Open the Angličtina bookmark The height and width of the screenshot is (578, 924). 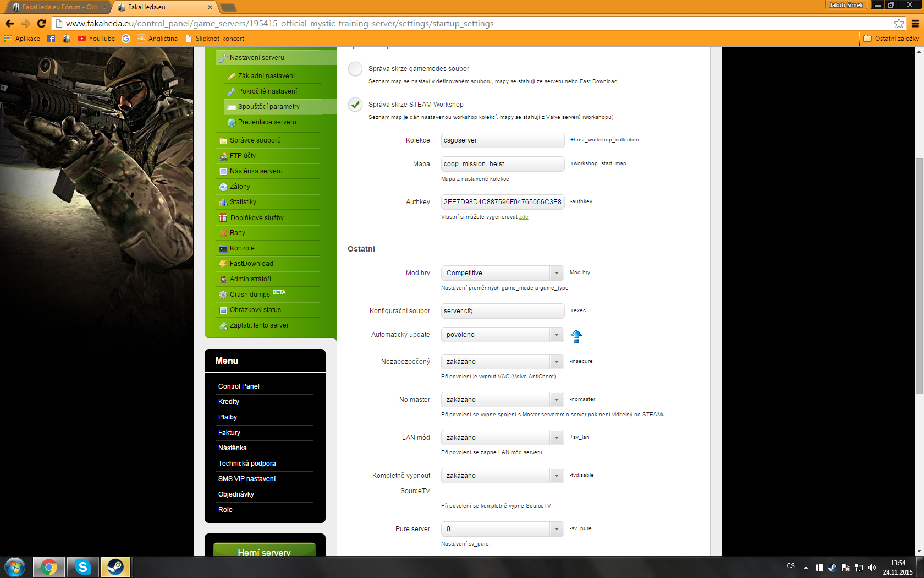pos(157,39)
